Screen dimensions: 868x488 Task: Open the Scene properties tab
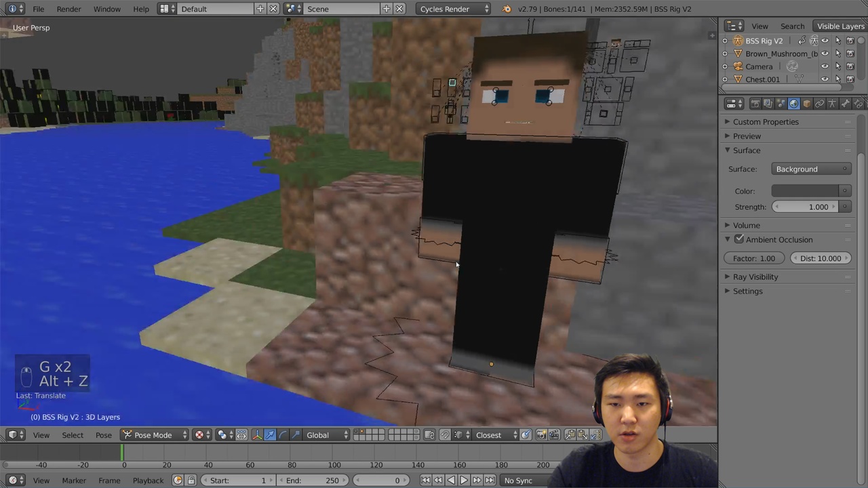click(781, 104)
